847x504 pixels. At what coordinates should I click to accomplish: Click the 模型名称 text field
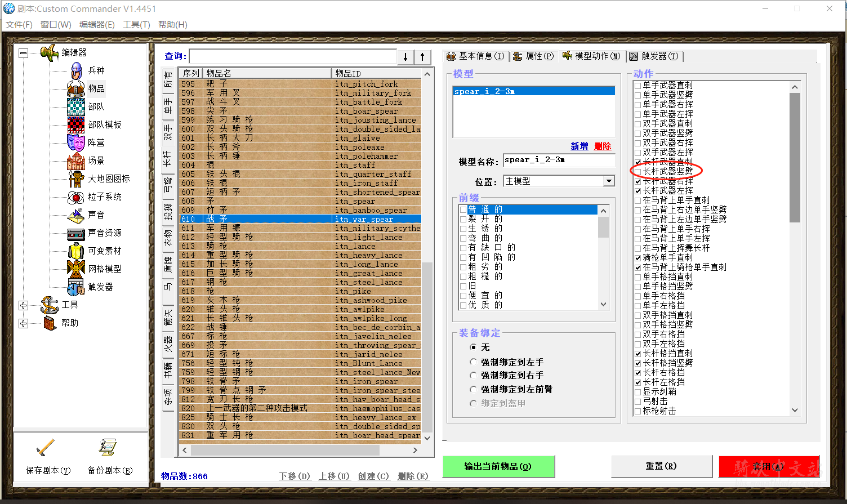point(559,160)
